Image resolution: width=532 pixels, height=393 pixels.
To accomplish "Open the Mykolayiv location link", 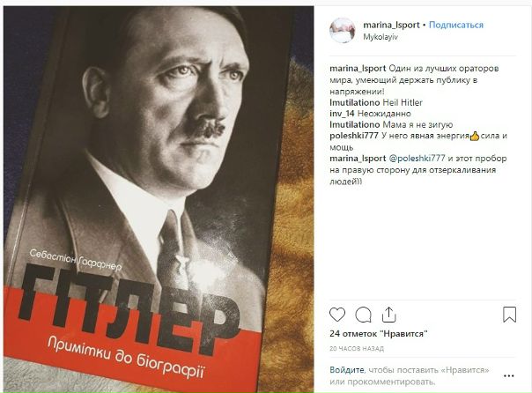I will [x=381, y=37].
